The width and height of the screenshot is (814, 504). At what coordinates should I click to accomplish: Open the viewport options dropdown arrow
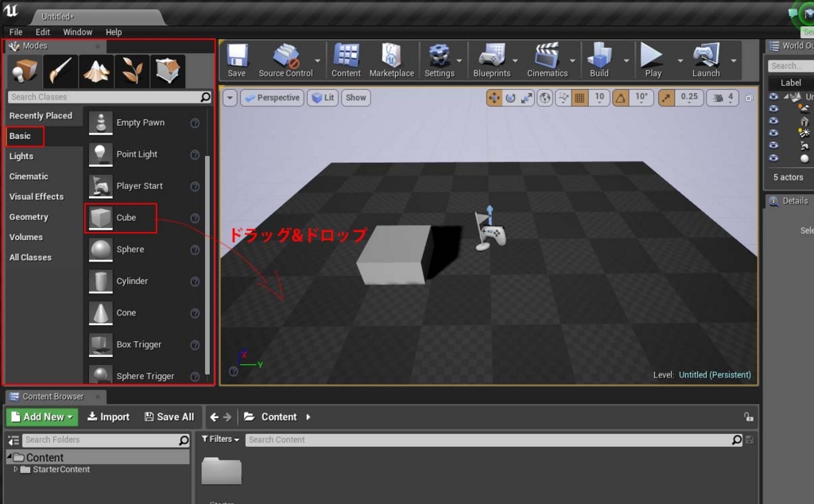230,98
